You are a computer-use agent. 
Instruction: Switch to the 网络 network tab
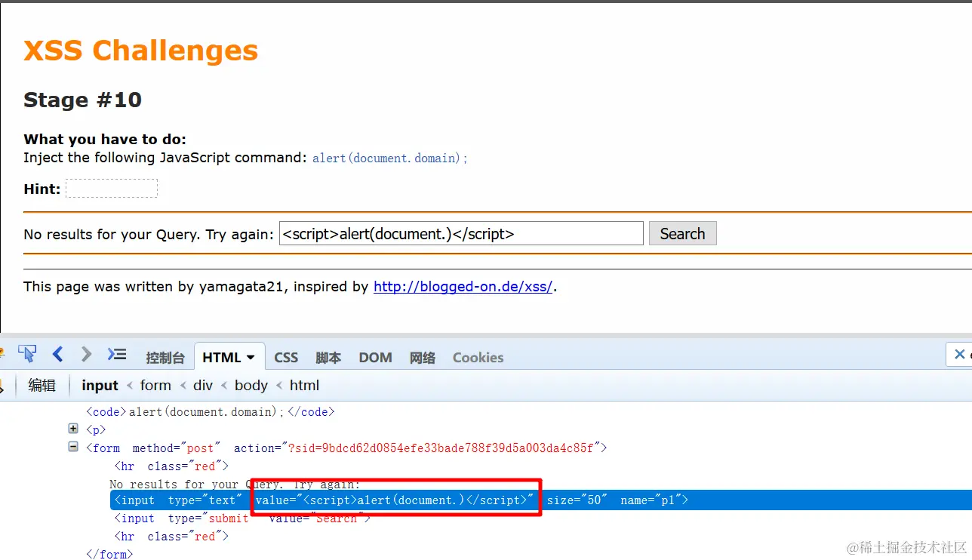coord(423,358)
